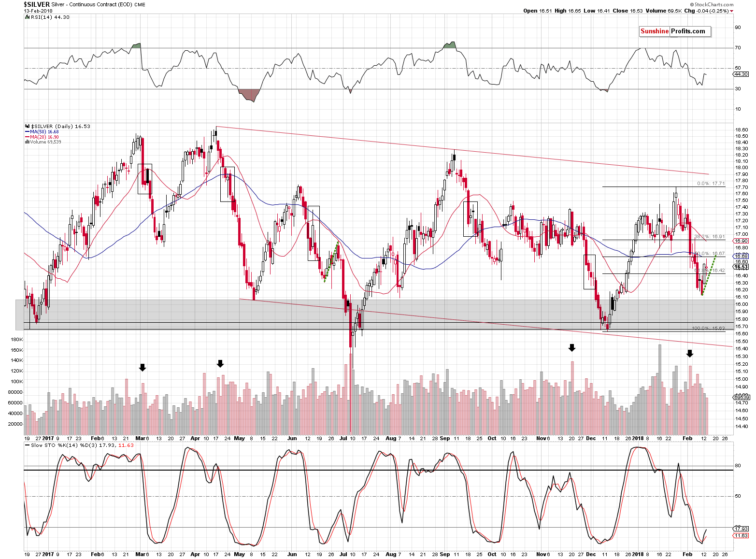Click the red 16.90 MA(20) price tag on axis
Screen dimensions: 756x559
741,241
